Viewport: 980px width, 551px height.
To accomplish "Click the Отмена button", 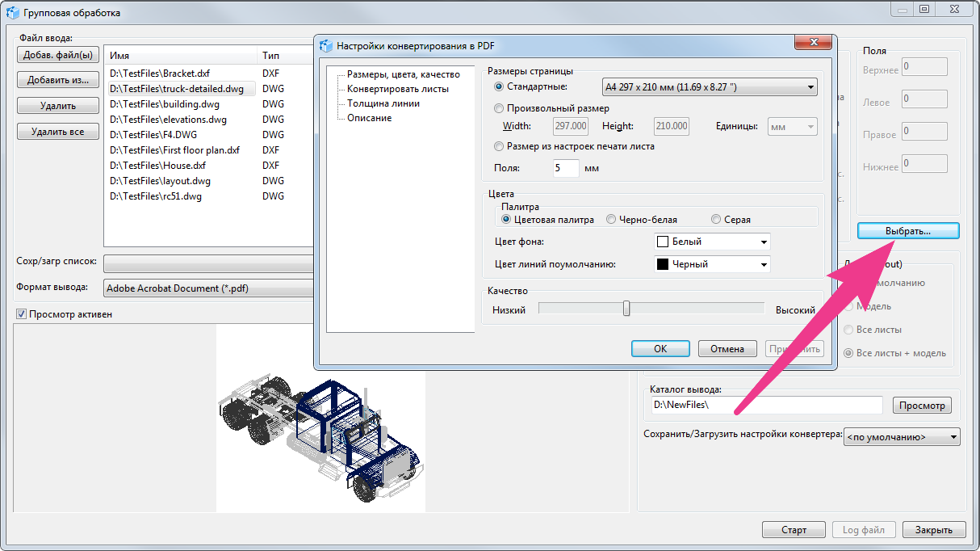I will [x=727, y=349].
